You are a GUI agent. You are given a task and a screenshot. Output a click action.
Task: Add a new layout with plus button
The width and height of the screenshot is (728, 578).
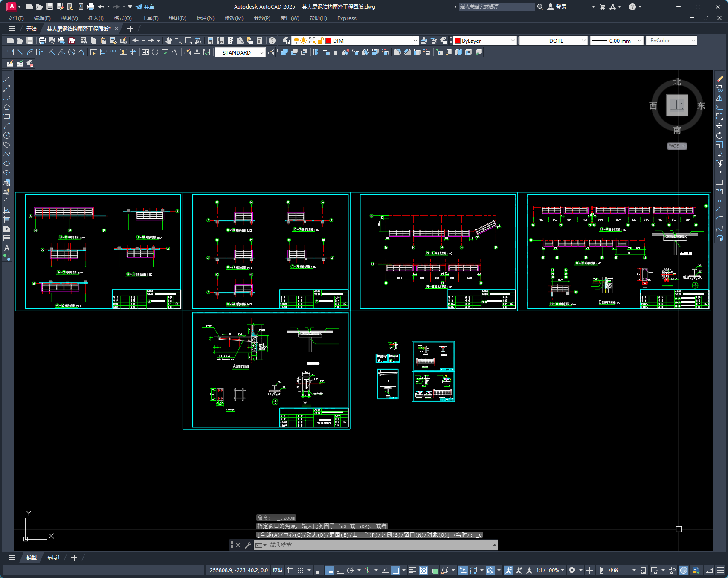74,558
